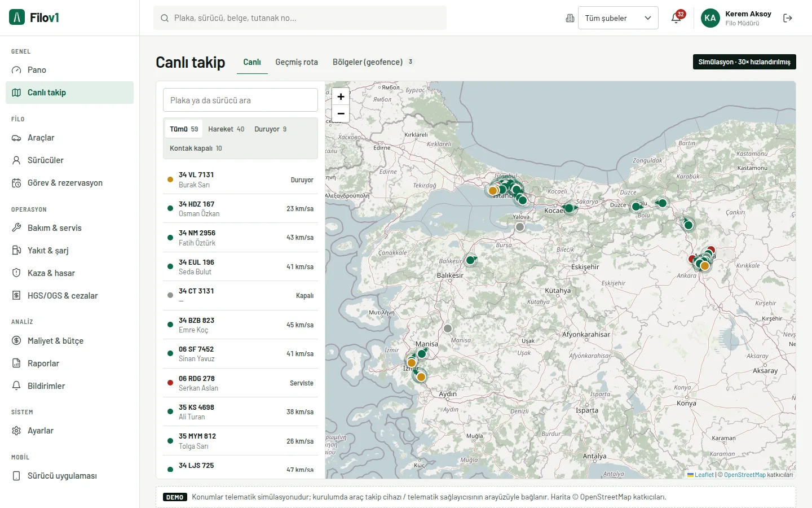Click the search magnifier icon in top bar

[165, 18]
